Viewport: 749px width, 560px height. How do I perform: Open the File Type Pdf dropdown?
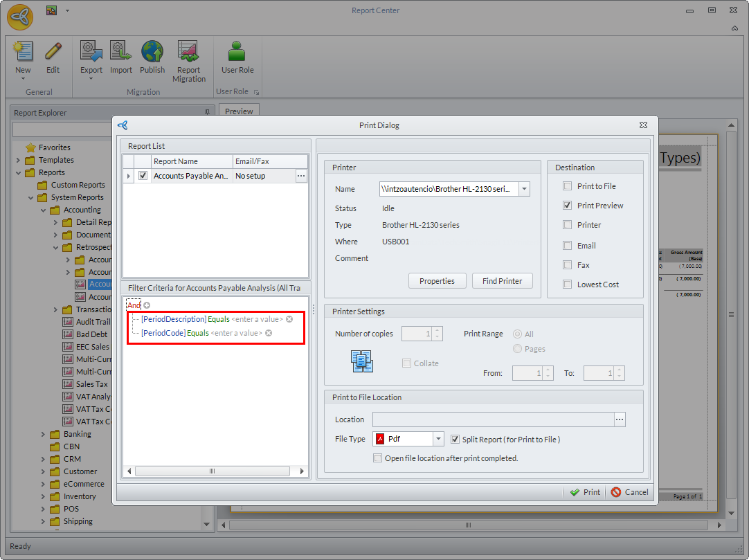[x=437, y=439]
